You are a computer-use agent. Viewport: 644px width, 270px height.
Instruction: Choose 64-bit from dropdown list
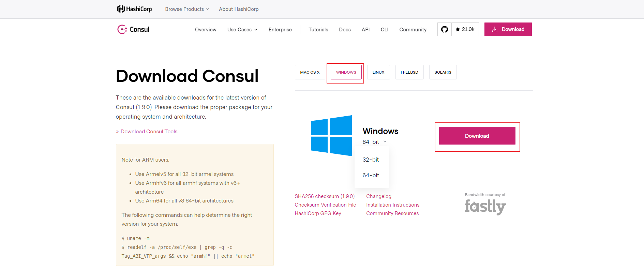click(371, 175)
